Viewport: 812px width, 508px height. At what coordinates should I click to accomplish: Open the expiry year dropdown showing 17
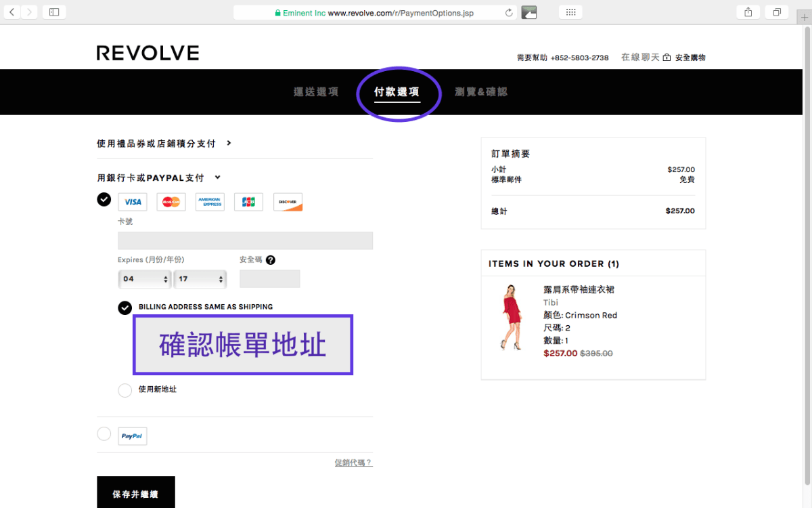(x=200, y=279)
